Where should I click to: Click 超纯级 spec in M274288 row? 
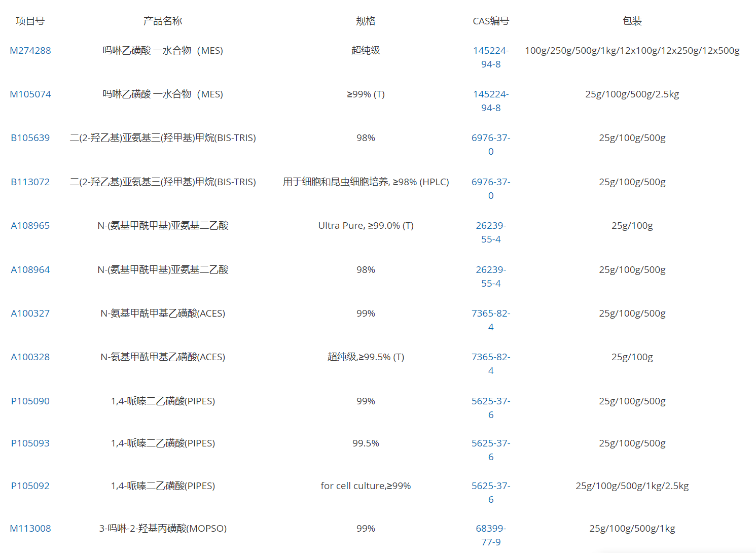(366, 51)
